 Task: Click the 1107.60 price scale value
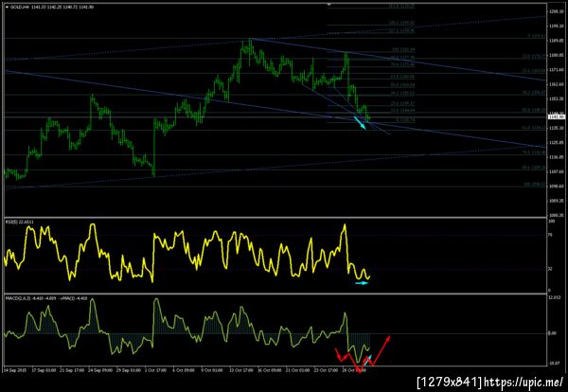(x=556, y=171)
